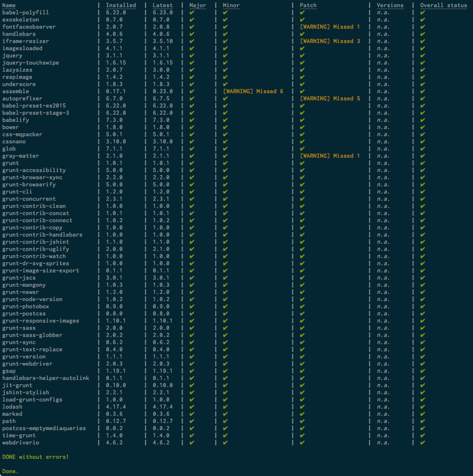This screenshot has height=476, width=473.
Task: Click the Overall status checkmark for lodash
Action: pos(423,407)
